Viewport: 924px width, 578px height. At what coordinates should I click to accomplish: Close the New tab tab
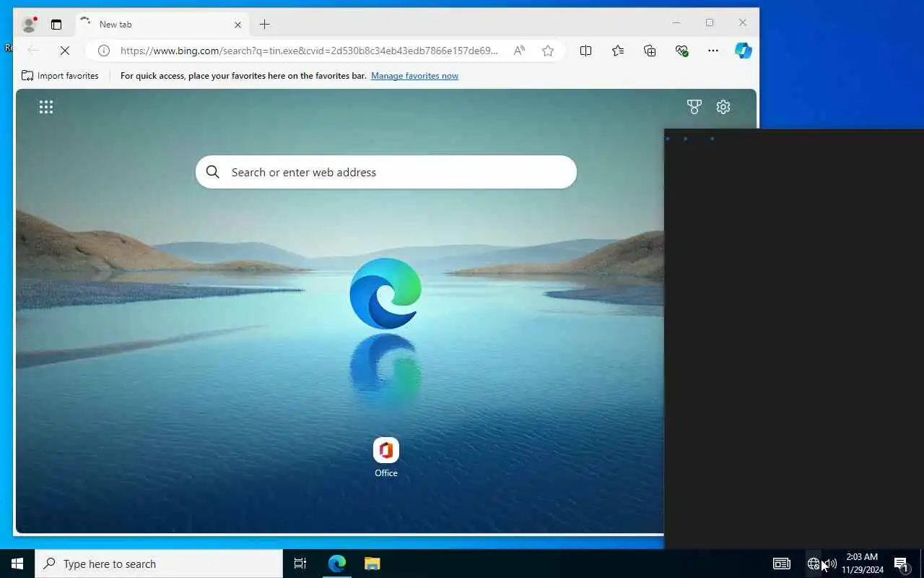coord(237,25)
